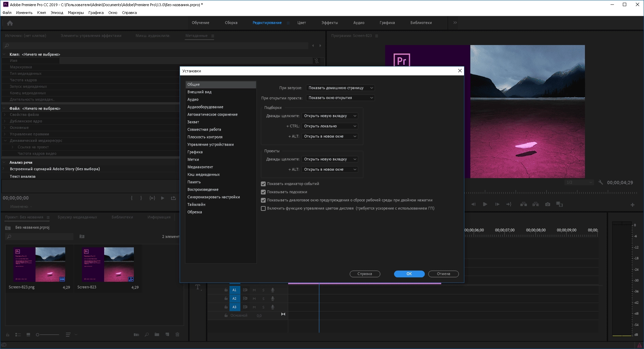
Task: Select 'Автоматическое сохранение' category
Action: pos(221,115)
